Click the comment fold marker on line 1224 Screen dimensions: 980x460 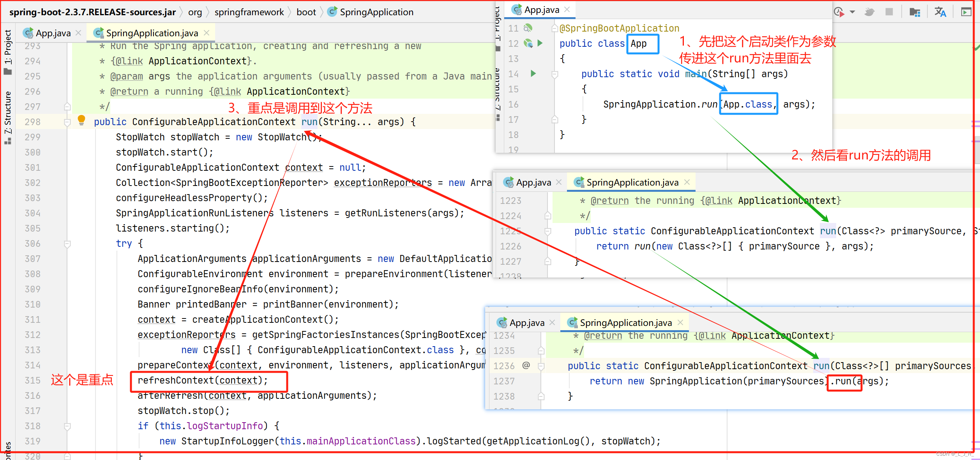tap(547, 215)
